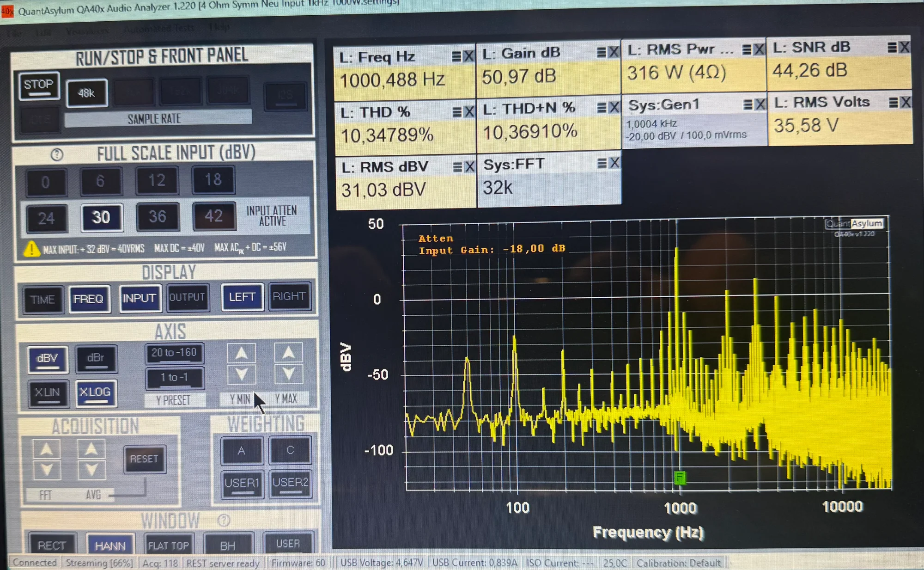The width and height of the screenshot is (924, 570).
Task: Click the USB Voltage status entry
Action: click(x=382, y=563)
